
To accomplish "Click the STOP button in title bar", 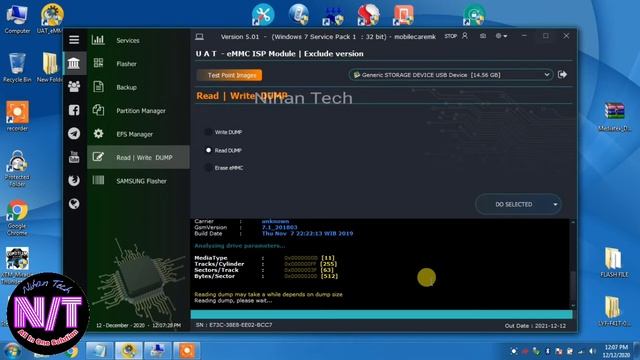I will point(451,36).
